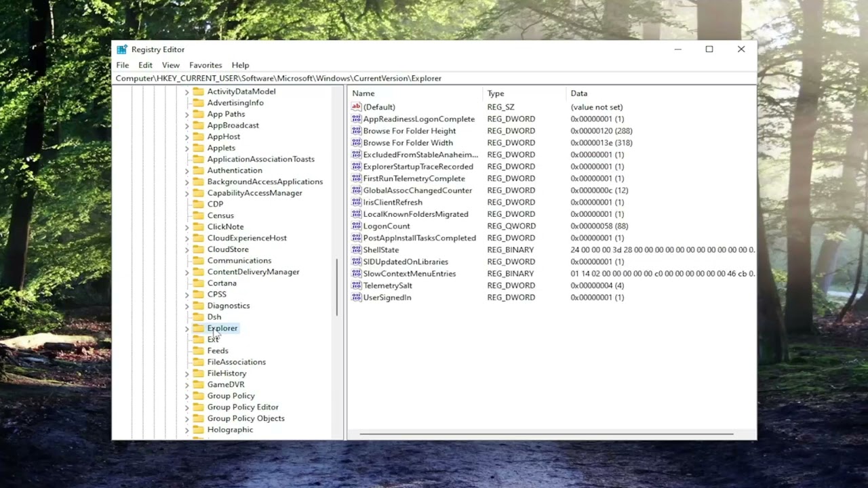Click the ExplorerStartupTraceRecorded value icon
868x488 pixels.
coord(356,166)
